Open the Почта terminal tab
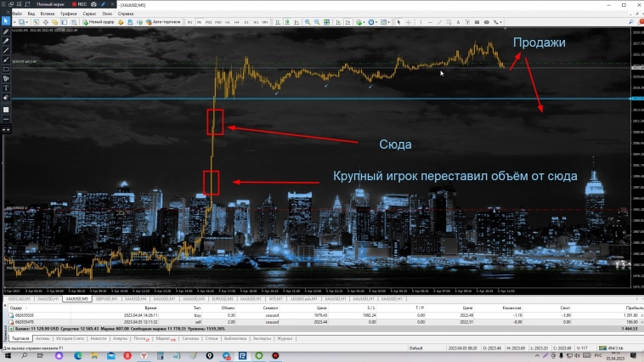644x362 pixels. point(141,338)
